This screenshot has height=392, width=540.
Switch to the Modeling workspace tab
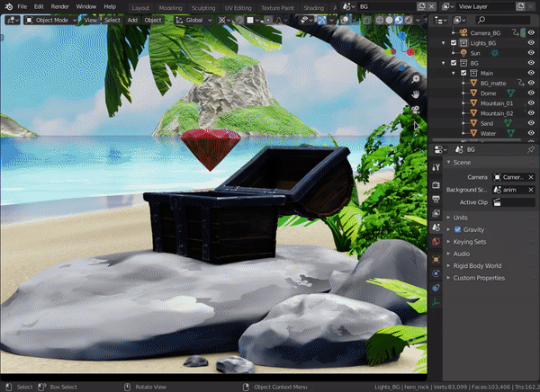[170, 7]
